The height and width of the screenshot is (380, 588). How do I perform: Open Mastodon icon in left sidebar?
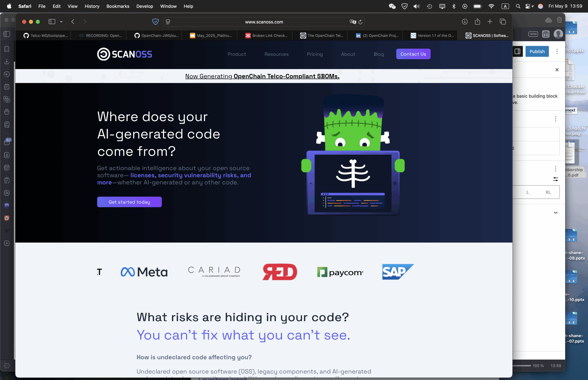(7, 205)
